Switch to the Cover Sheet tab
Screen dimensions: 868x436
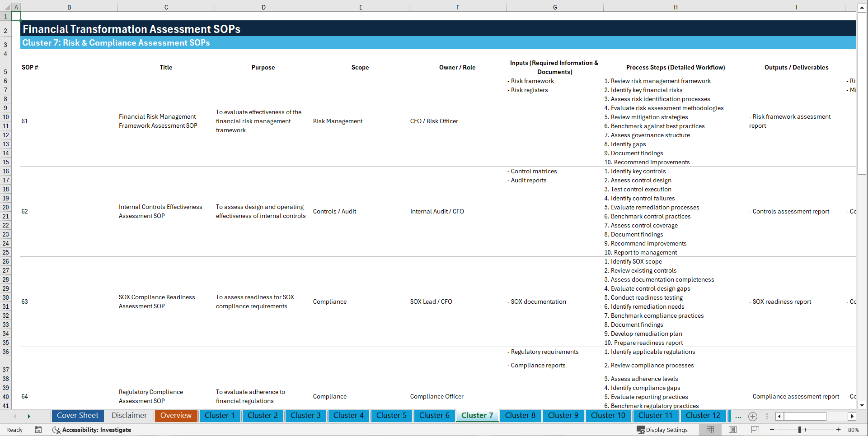pos(77,416)
